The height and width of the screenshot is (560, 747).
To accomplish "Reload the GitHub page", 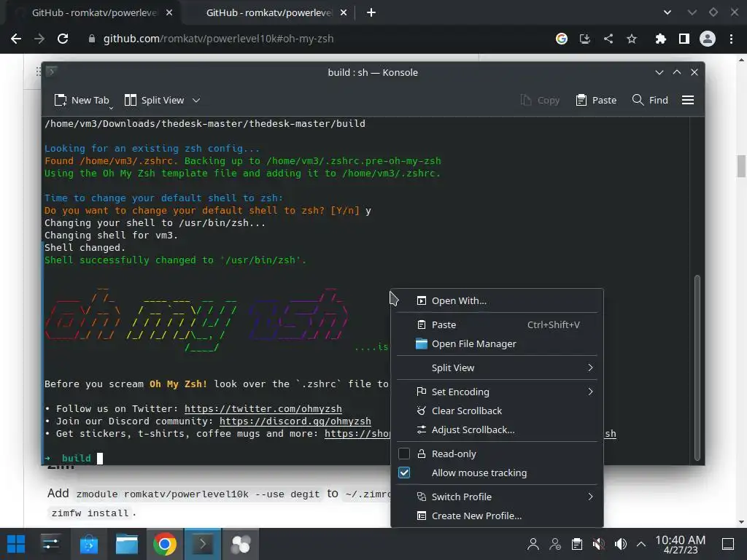I will point(63,39).
